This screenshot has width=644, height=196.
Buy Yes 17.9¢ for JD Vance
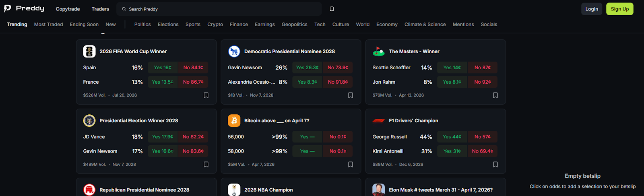click(x=163, y=137)
